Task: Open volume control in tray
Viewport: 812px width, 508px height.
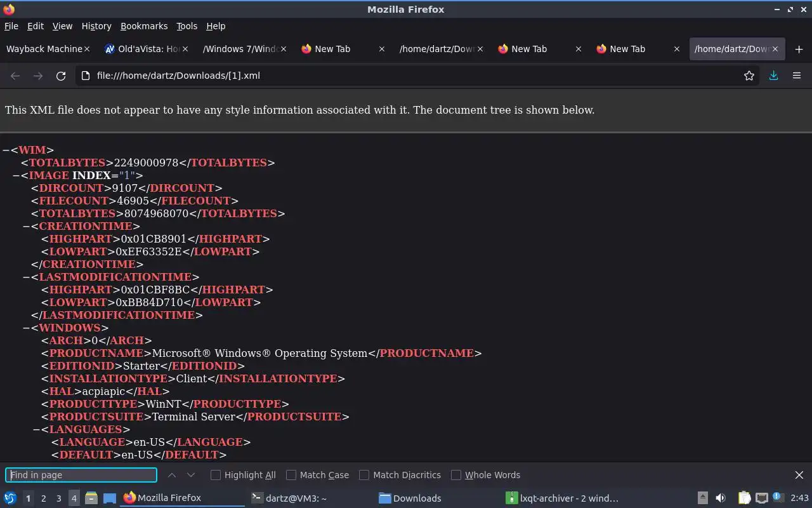Action: [721, 498]
